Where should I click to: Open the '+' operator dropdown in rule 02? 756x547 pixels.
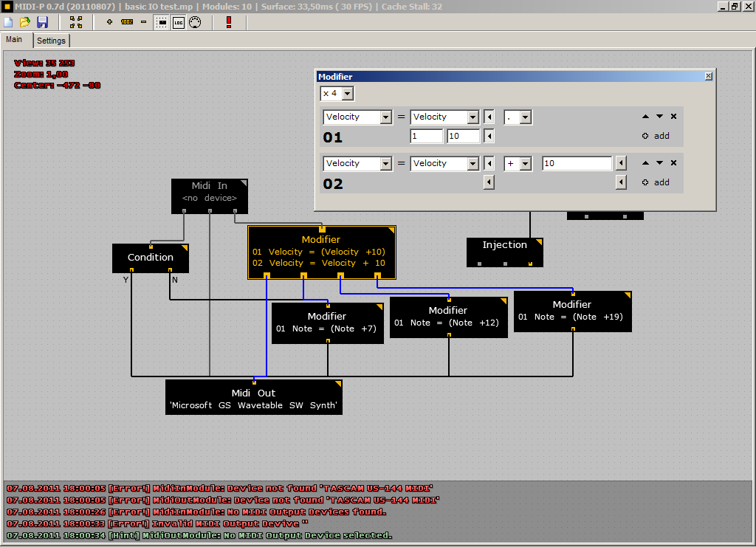click(525, 164)
